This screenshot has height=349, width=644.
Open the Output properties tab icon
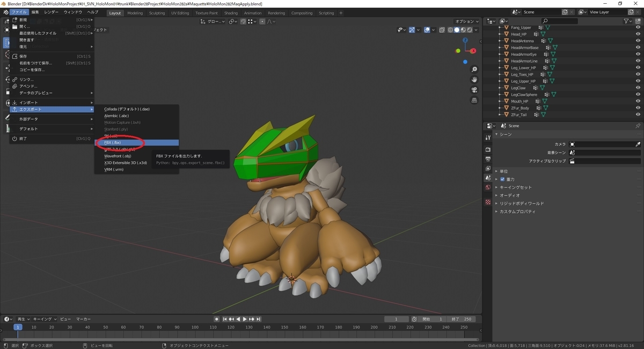tap(488, 158)
